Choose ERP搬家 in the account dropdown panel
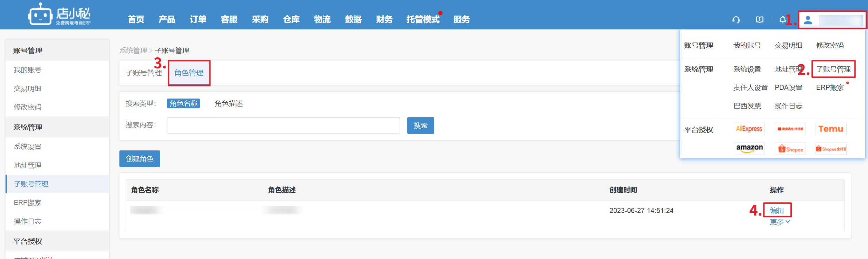Viewport: 868px width, 259px height. pos(830,87)
